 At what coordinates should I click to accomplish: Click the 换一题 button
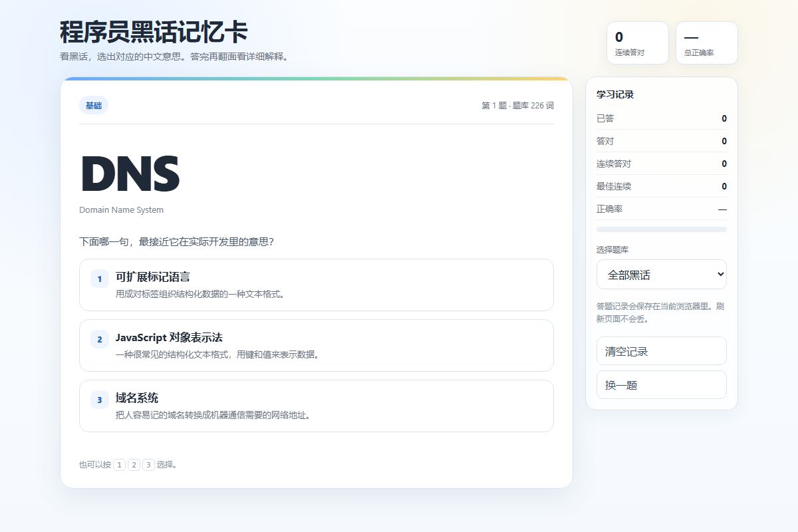(662, 385)
